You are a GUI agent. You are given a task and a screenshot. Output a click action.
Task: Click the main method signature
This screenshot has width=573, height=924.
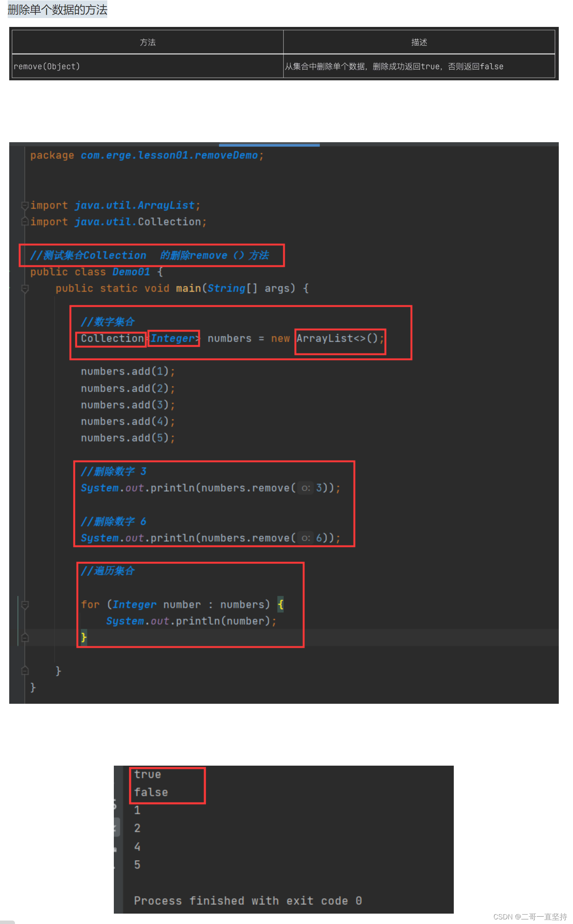pos(182,288)
